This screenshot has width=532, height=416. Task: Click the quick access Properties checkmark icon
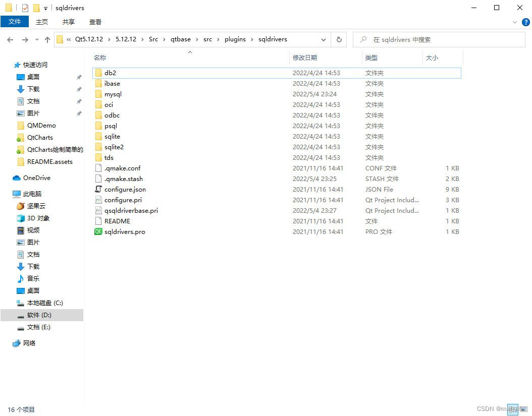[x=25, y=8]
